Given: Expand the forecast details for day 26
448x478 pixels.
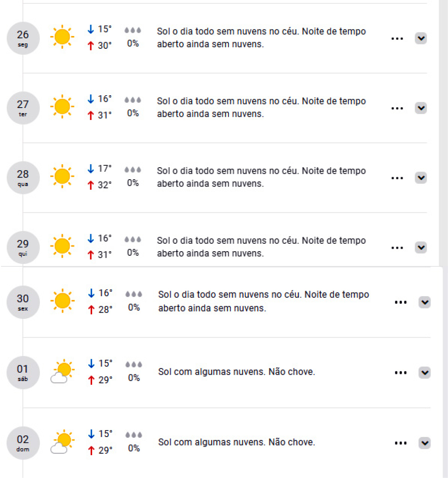Looking at the screenshot, I should (421, 38).
